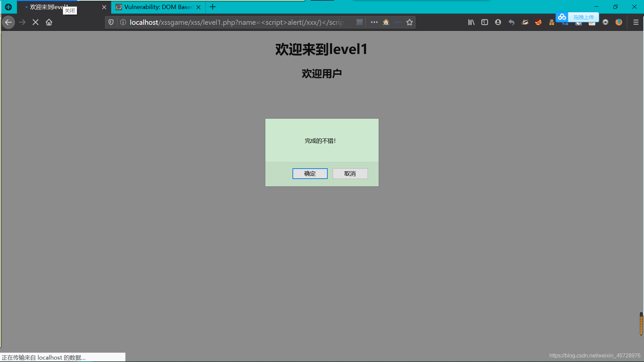Click the 欢迎用户 heading
644x362 pixels.
[x=322, y=73]
